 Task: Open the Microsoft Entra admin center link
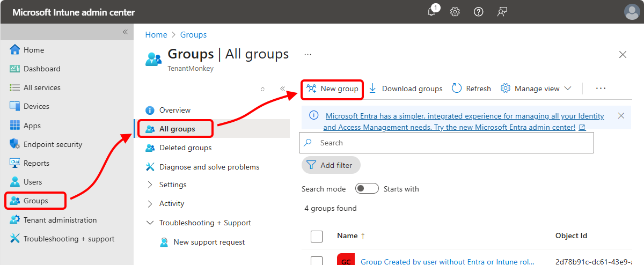pyautogui.click(x=465, y=122)
